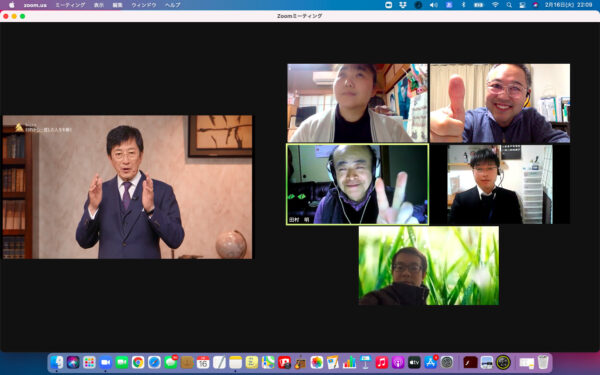Open the Messages app with notification badge
The image size is (600, 375).
pyautogui.click(x=171, y=362)
